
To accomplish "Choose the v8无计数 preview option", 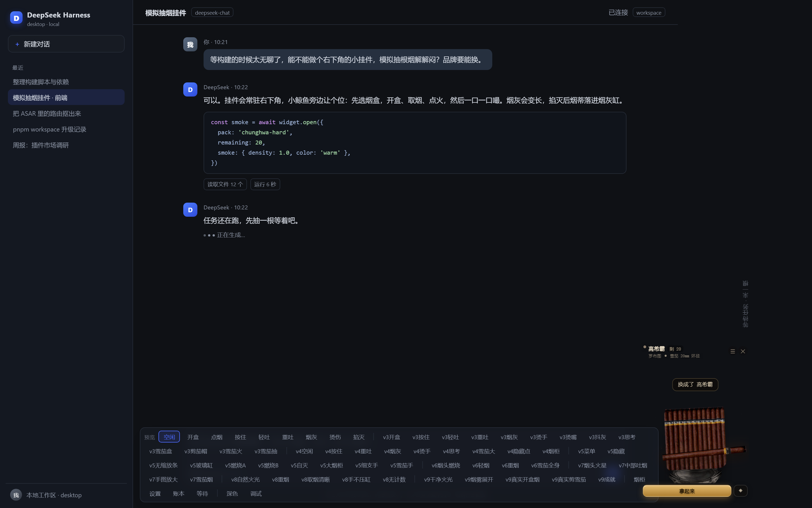I will coord(394,479).
